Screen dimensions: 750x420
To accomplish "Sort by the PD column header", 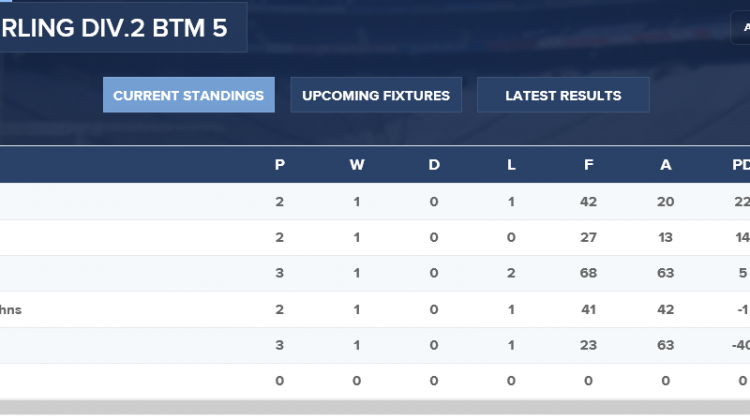I will (740, 165).
